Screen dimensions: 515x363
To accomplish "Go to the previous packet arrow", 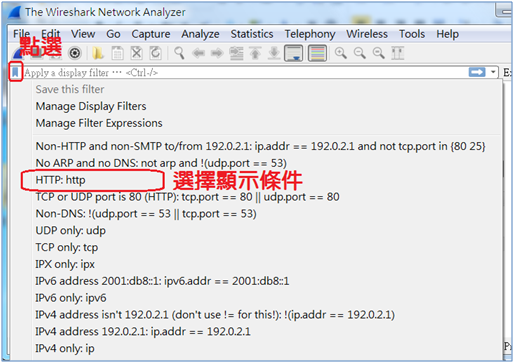I will click(x=199, y=53).
